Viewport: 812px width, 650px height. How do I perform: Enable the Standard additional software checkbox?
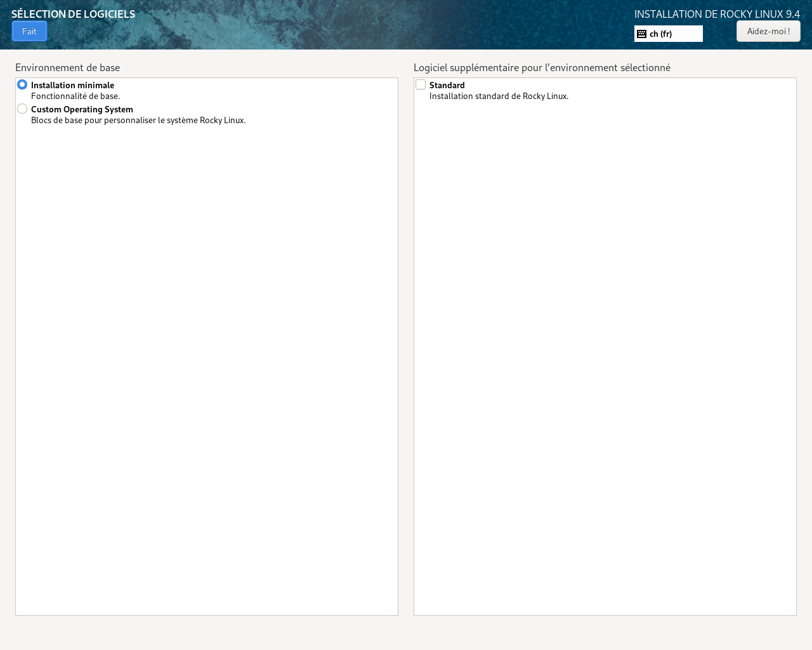point(421,84)
